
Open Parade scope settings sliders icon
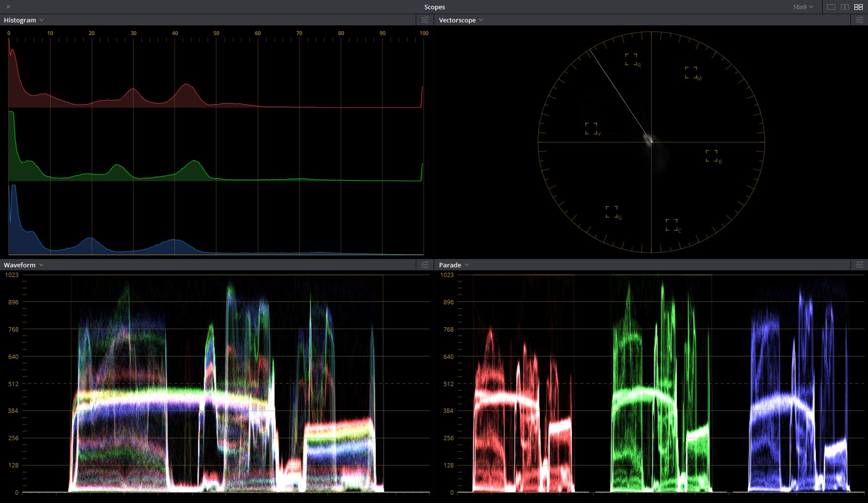coord(859,265)
